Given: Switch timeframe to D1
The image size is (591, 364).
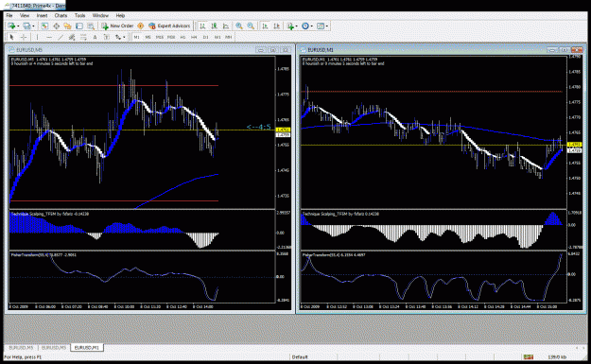Looking at the screenshot, I should pyautogui.click(x=206, y=37).
